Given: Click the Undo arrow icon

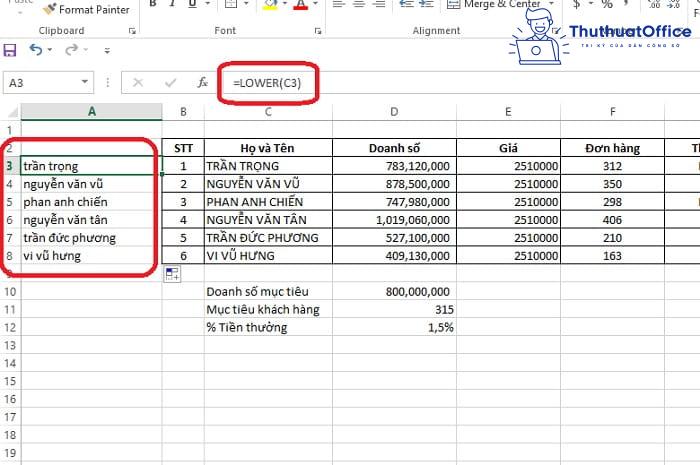Looking at the screenshot, I should click(x=36, y=50).
